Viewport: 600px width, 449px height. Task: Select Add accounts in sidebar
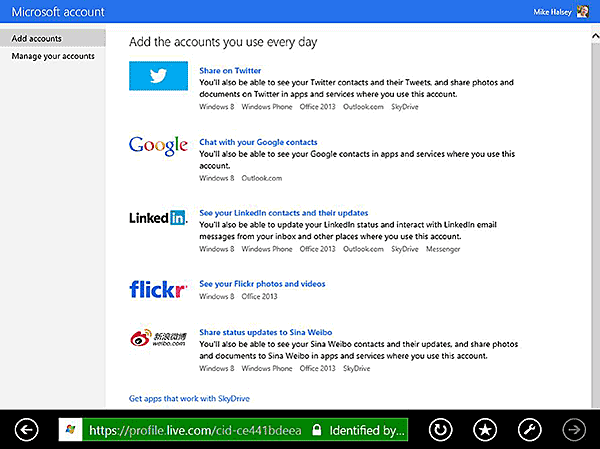37,38
